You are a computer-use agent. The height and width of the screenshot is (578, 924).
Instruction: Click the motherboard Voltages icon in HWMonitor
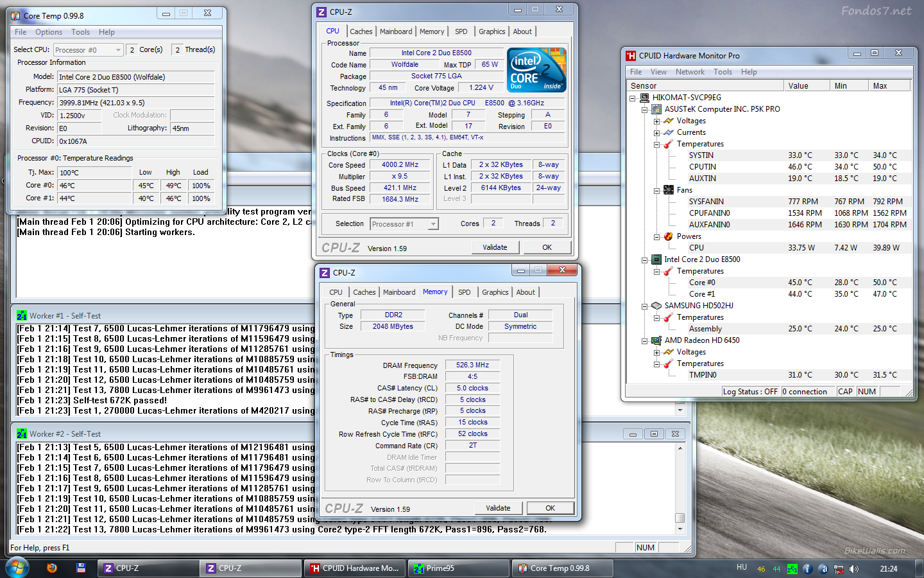click(669, 121)
